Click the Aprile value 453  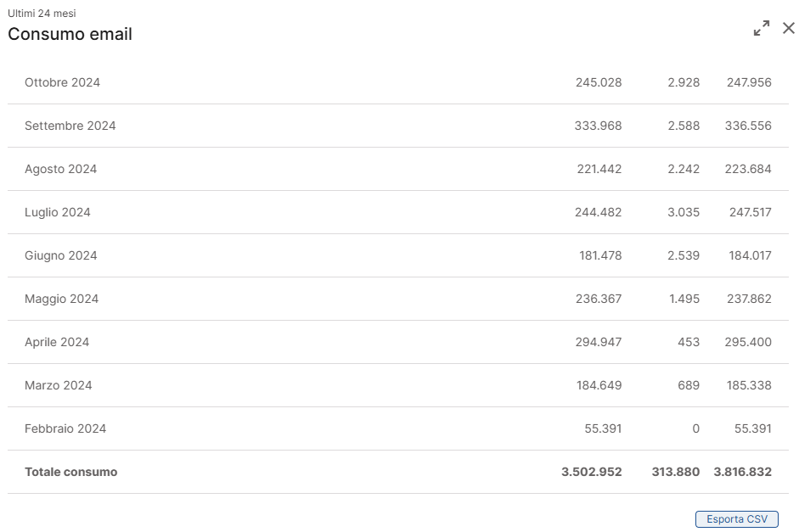(x=689, y=342)
